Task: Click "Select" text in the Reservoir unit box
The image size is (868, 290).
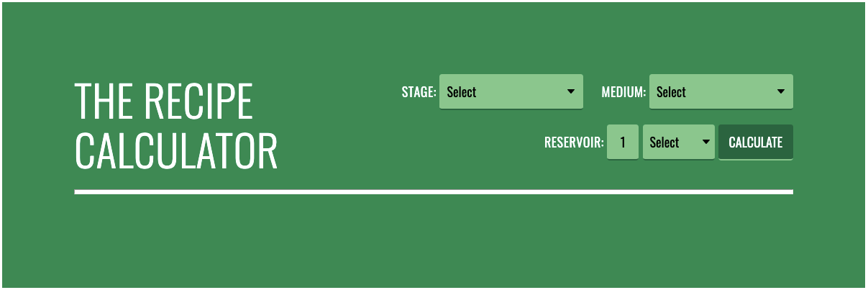Action: pyautogui.click(x=664, y=142)
